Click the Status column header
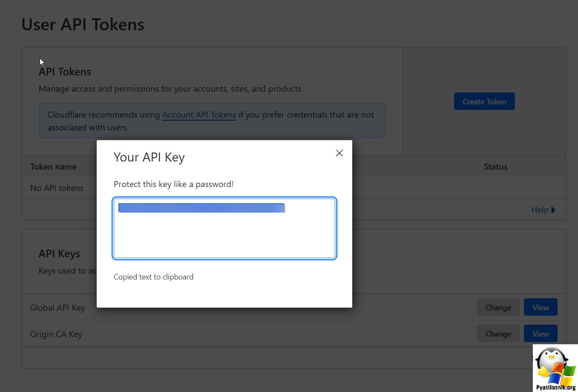 click(x=495, y=167)
